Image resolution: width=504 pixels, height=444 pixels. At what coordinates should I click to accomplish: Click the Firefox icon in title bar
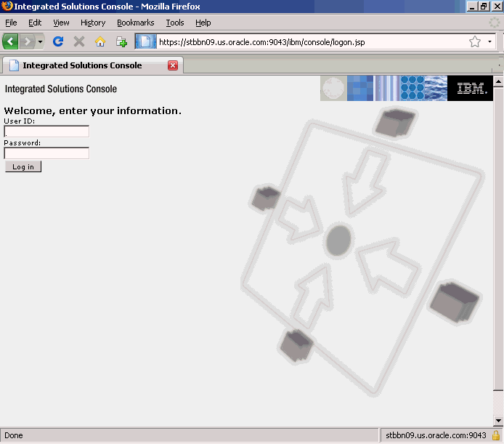(7, 6)
